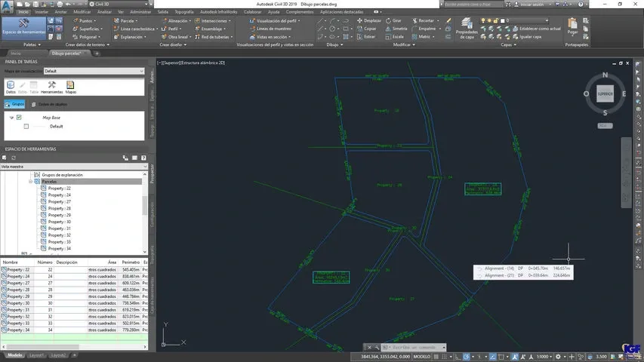Toggle layer lock padlock icon
This screenshot has width=644, height=362.
(x=496, y=20)
